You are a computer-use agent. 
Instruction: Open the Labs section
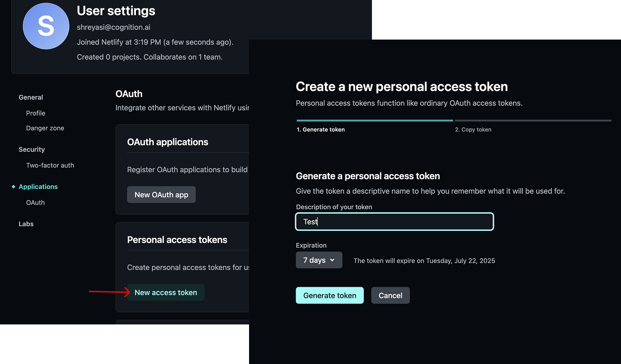26,224
